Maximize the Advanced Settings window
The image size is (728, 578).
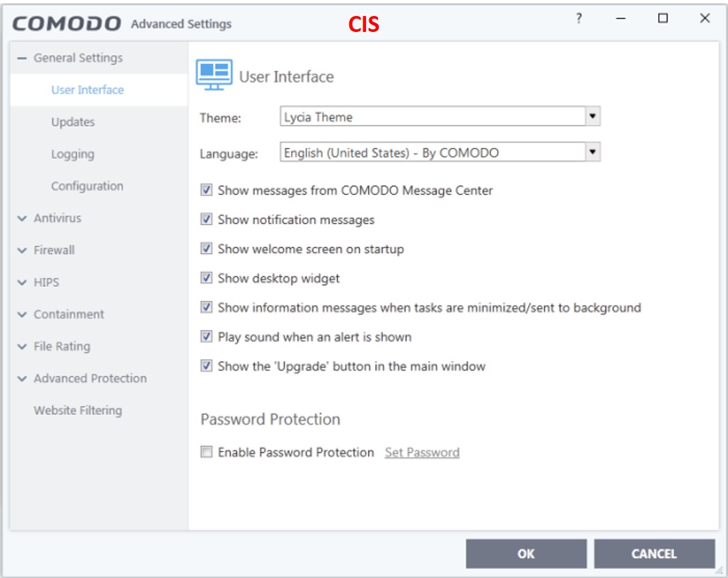pyautogui.click(x=663, y=20)
